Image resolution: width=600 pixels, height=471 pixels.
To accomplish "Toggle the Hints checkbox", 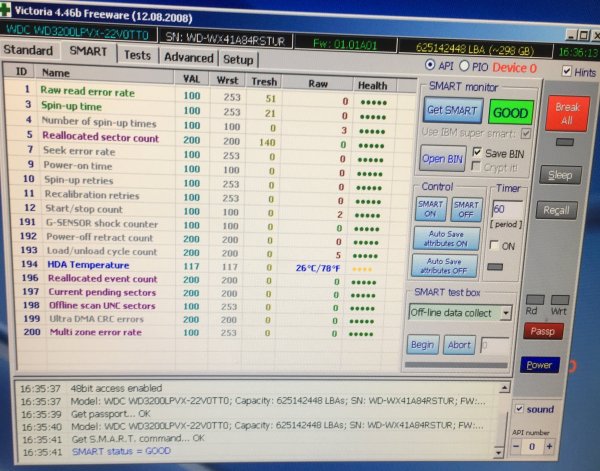I will click(x=566, y=72).
